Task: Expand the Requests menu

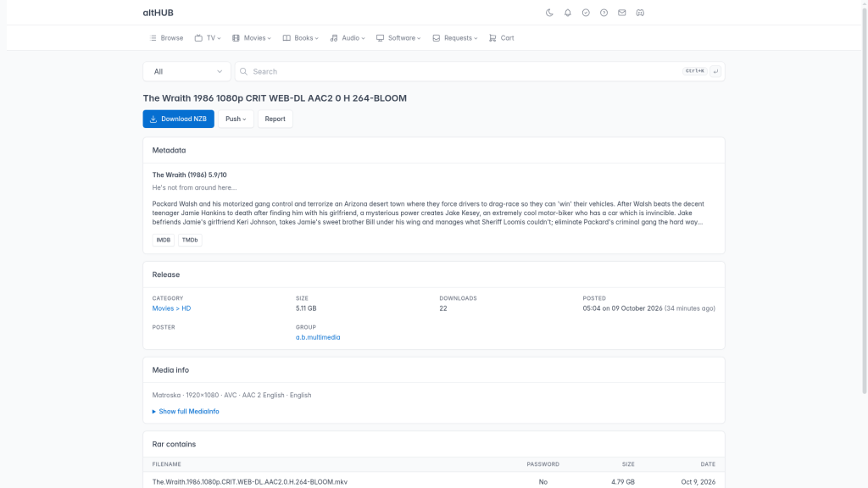Action: pyautogui.click(x=455, y=38)
